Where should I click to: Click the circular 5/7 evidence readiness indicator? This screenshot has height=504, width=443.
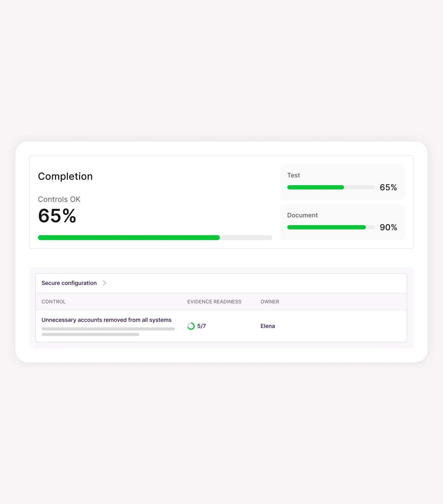coord(191,326)
